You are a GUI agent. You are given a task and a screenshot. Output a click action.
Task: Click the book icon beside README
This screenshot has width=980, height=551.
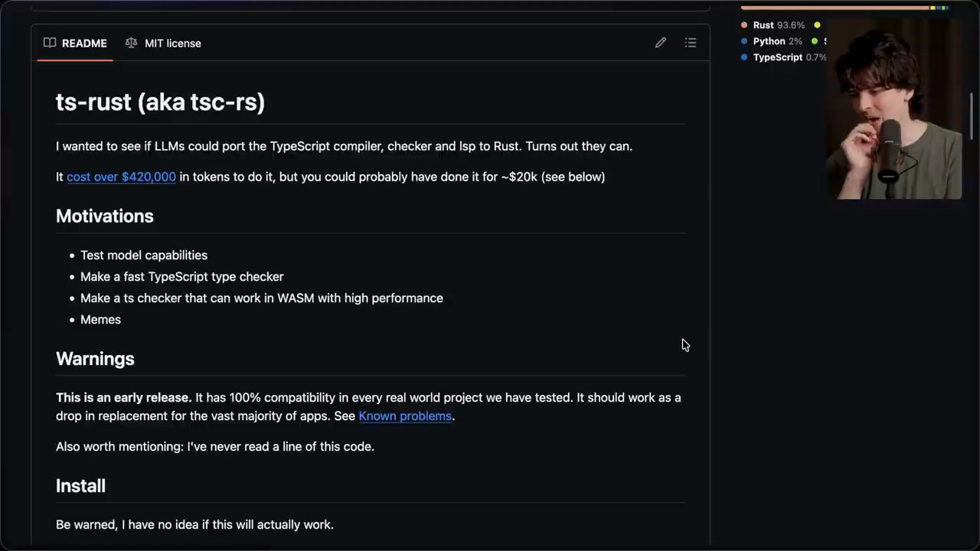[50, 43]
